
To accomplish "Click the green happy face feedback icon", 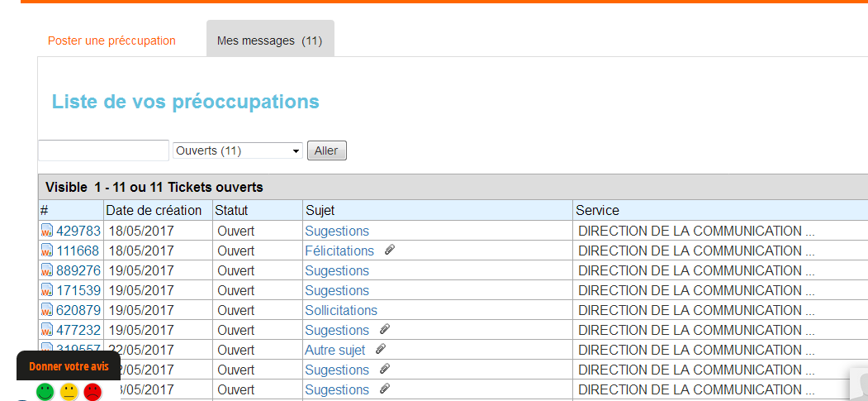I will click(x=45, y=391).
